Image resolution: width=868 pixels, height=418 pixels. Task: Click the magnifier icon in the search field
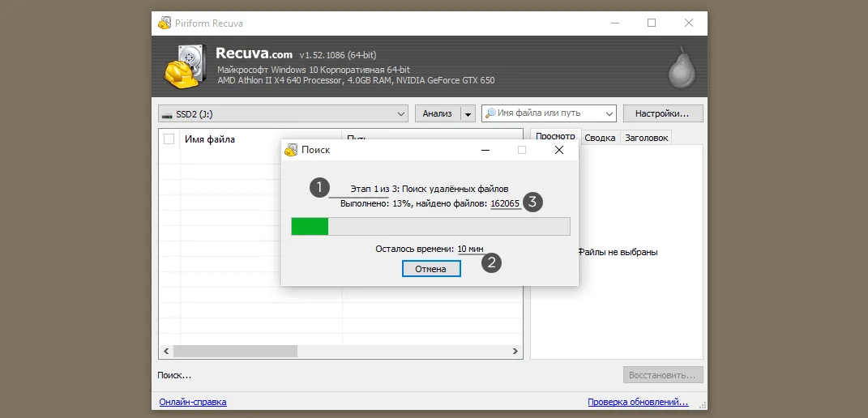[x=490, y=113]
